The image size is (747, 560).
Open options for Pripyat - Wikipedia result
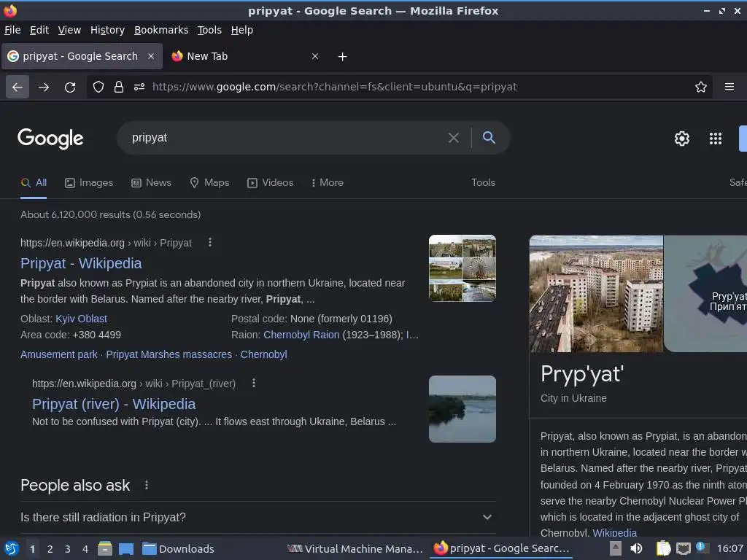[x=209, y=242]
